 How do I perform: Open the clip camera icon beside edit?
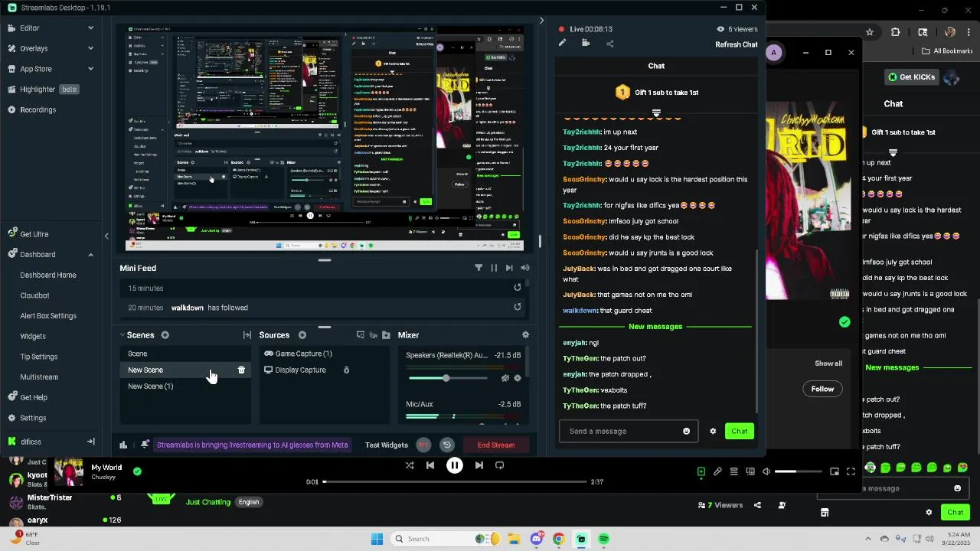tap(586, 44)
